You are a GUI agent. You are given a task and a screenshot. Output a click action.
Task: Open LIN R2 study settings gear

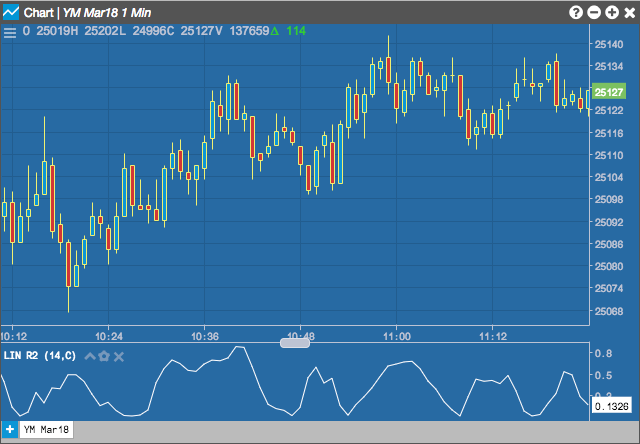[x=104, y=356]
